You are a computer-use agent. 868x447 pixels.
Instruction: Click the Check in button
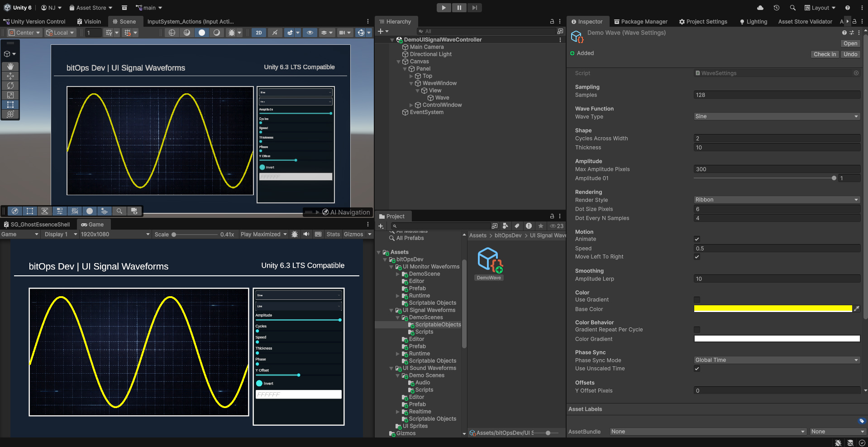(x=825, y=54)
